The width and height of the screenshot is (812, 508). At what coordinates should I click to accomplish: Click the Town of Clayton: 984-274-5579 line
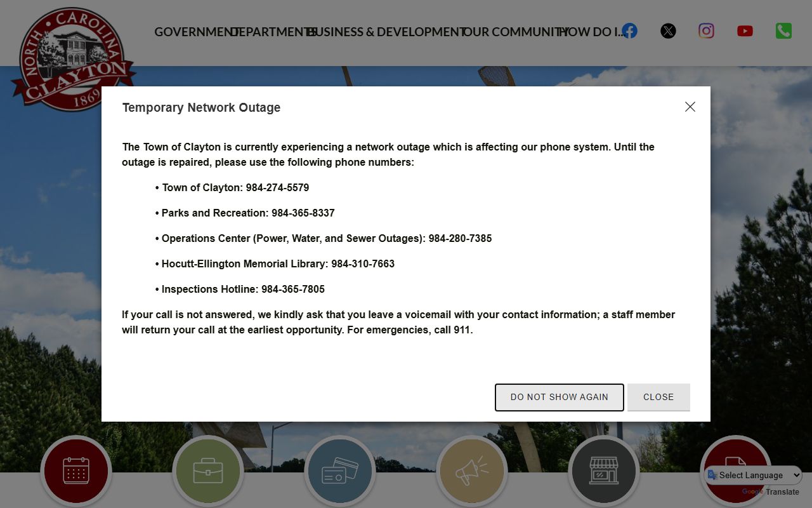[x=232, y=187]
